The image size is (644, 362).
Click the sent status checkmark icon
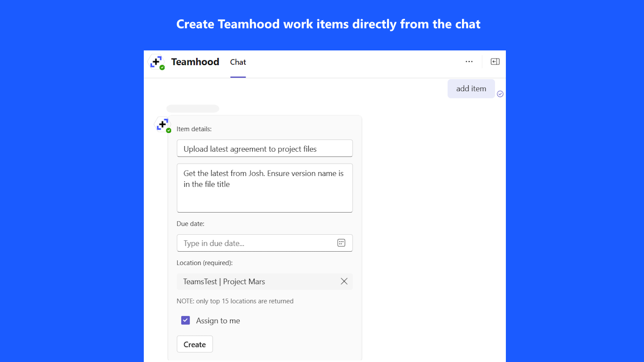click(x=500, y=94)
